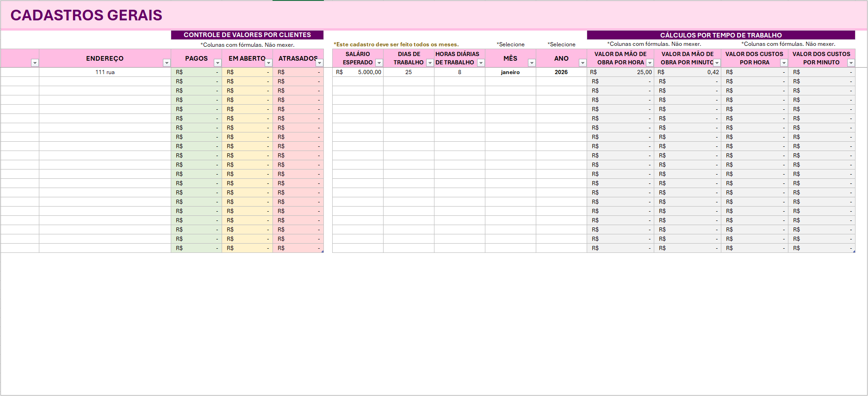Select the daily hours cell '8'
The height and width of the screenshot is (396, 868).
click(459, 72)
